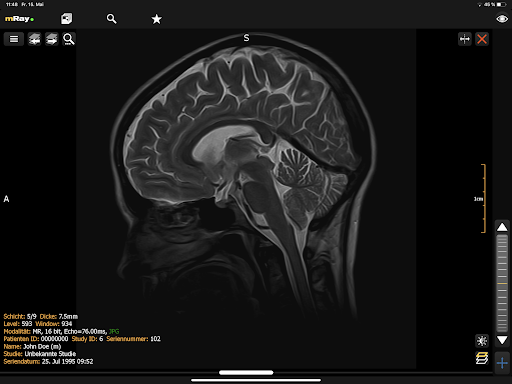Step to previous slice with up arrow
The height and width of the screenshot is (384, 512).
tap(502, 227)
